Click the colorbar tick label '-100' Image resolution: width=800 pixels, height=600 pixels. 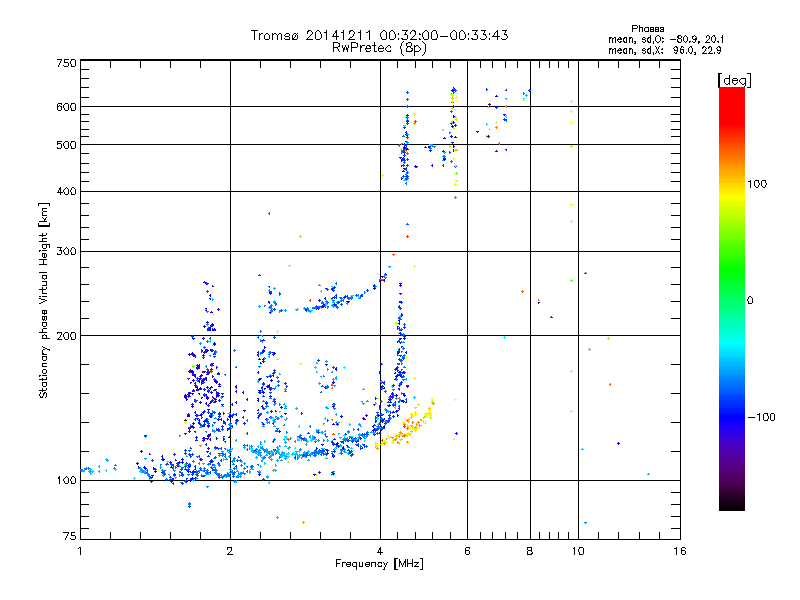pos(761,417)
